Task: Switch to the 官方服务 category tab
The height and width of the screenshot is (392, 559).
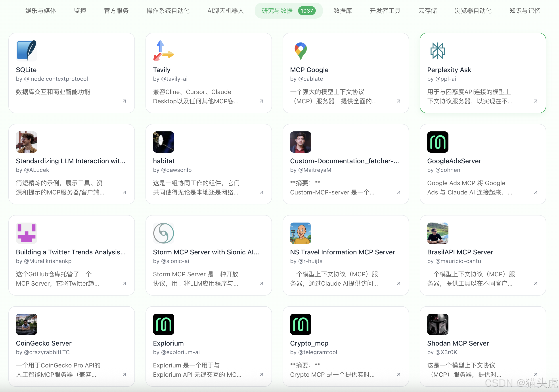Action: click(x=116, y=11)
